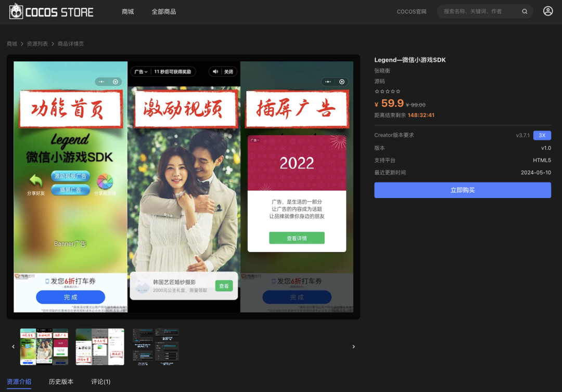The height and width of the screenshot is (392, 562).
Task: Click the 最近更新时间 label
Action: 390,173
